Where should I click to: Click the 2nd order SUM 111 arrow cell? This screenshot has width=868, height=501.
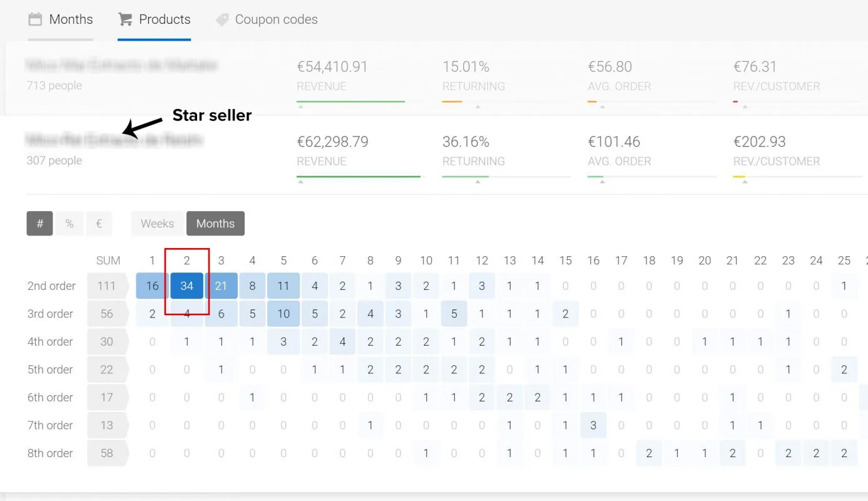click(x=108, y=286)
